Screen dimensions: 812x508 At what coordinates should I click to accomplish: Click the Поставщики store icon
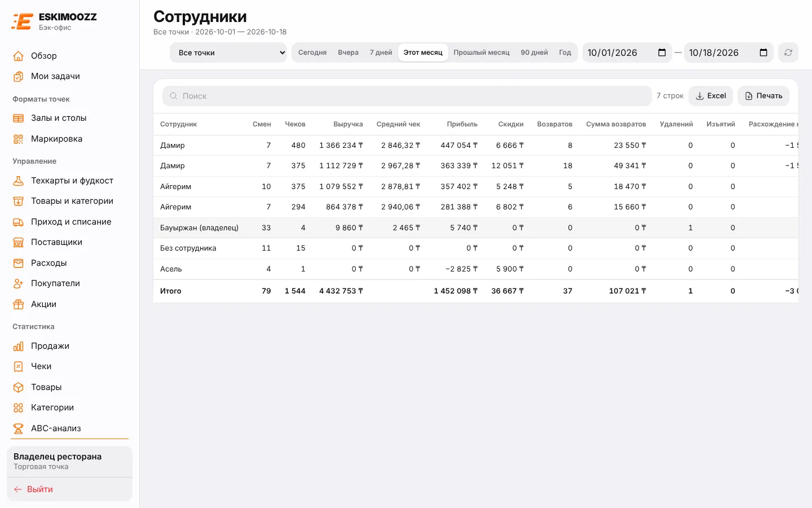(19, 242)
